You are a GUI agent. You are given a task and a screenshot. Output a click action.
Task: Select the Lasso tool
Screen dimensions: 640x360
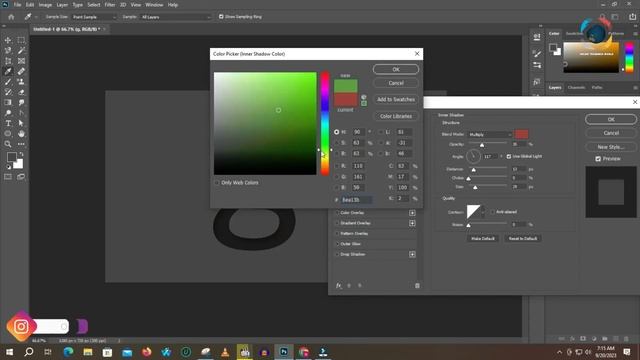8,50
